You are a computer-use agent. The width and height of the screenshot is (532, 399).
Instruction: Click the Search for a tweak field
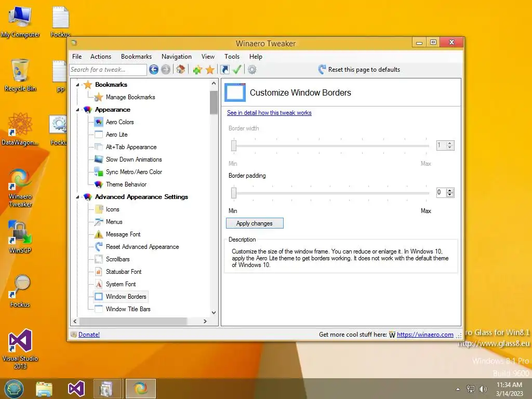point(108,70)
